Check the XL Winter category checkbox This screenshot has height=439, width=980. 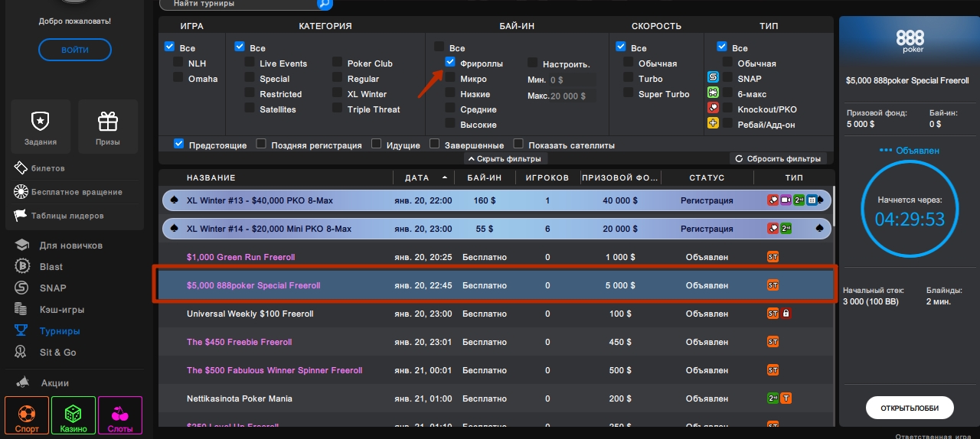(338, 93)
